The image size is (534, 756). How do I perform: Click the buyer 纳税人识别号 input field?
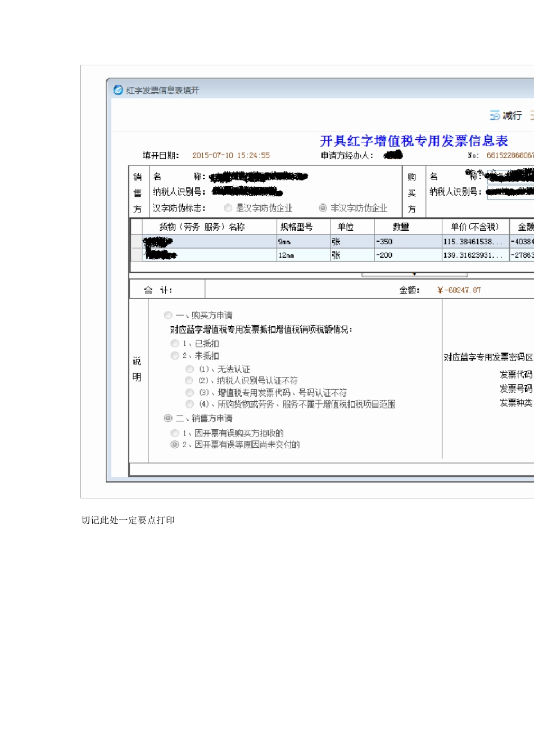point(510,192)
